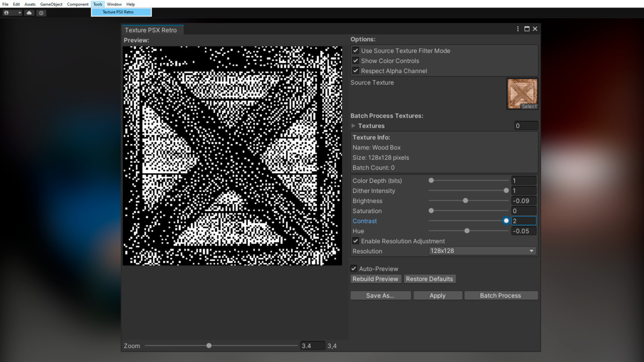Open the GameObject menu
Image resolution: width=644 pixels, height=362 pixels.
(x=51, y=4)
